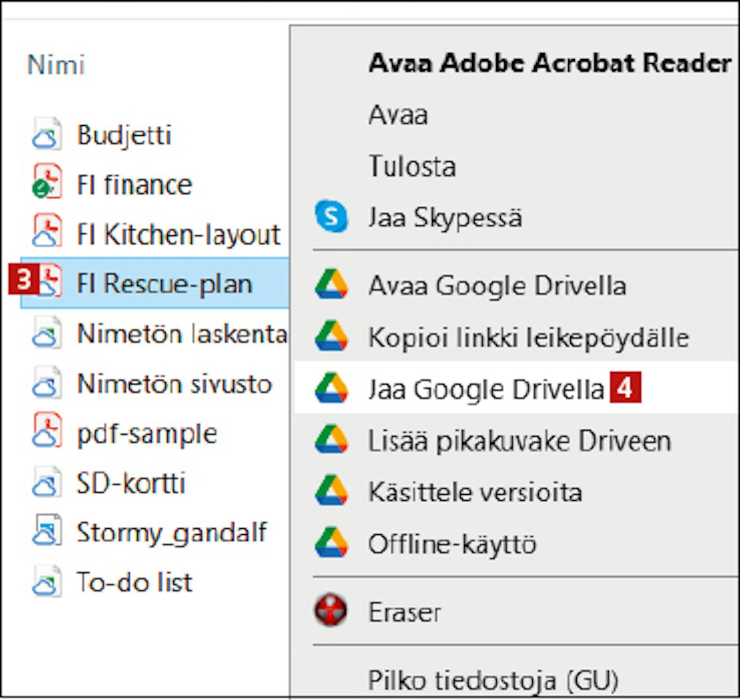Select Avaa from the context menu

click(398, 114)
